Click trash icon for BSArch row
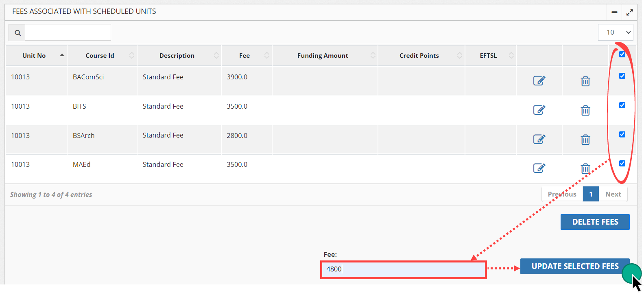The height and width of the screenshot is (293, 644). tap(585, 140)
